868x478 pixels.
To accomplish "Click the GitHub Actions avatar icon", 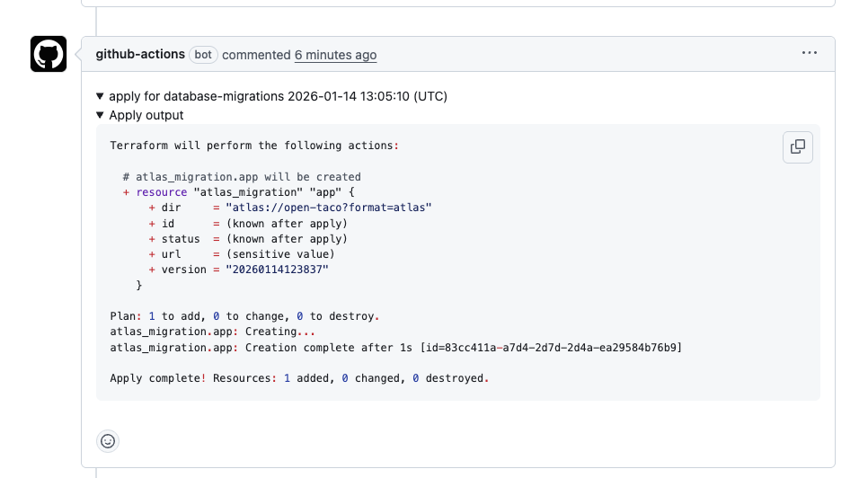I will (x=49, y=55).
